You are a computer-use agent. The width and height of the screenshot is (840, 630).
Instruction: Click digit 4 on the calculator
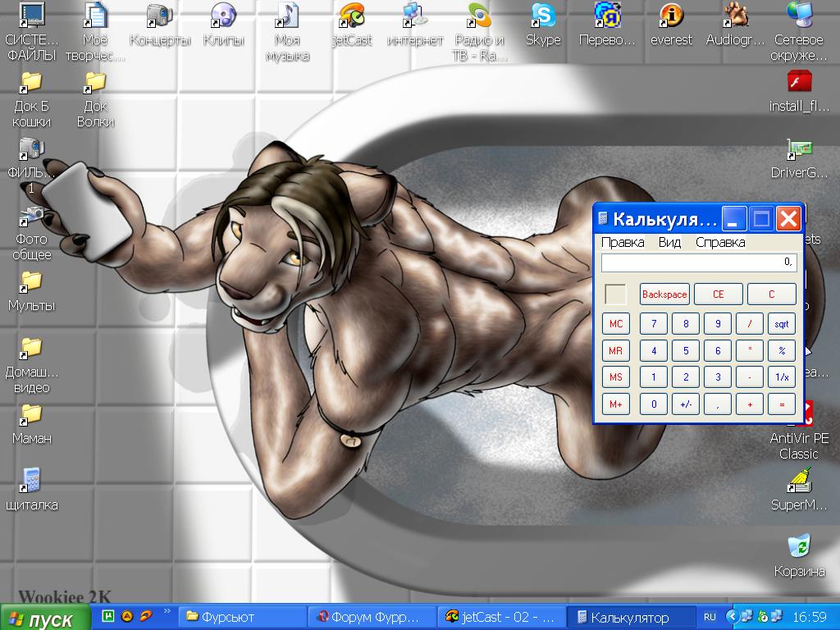coord(654,350)
